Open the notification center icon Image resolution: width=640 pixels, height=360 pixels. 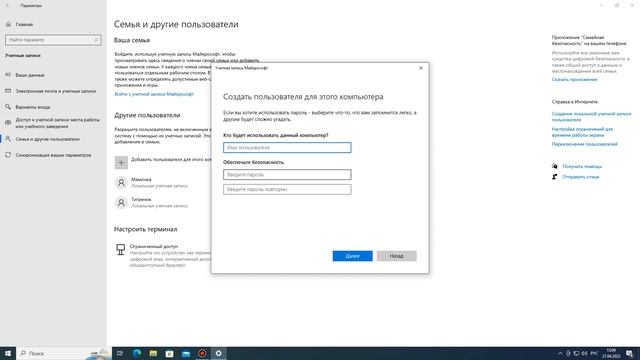[x=629, y=353]
